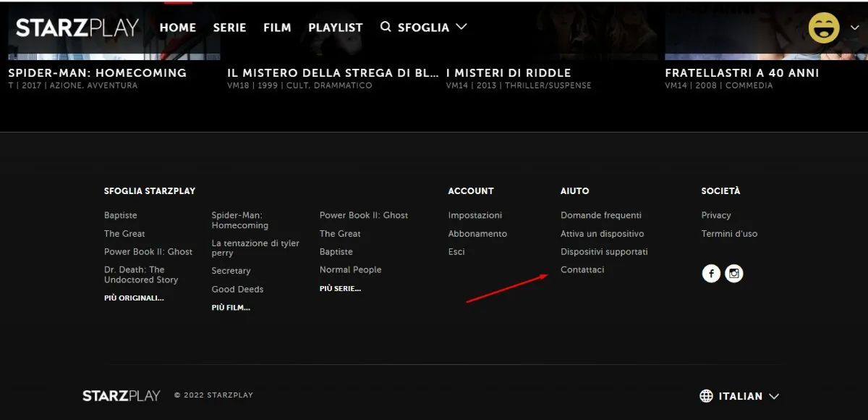Open the Facebook social icon
The height and width of the screenshot is (420, 868).
[x=711, y=274]
